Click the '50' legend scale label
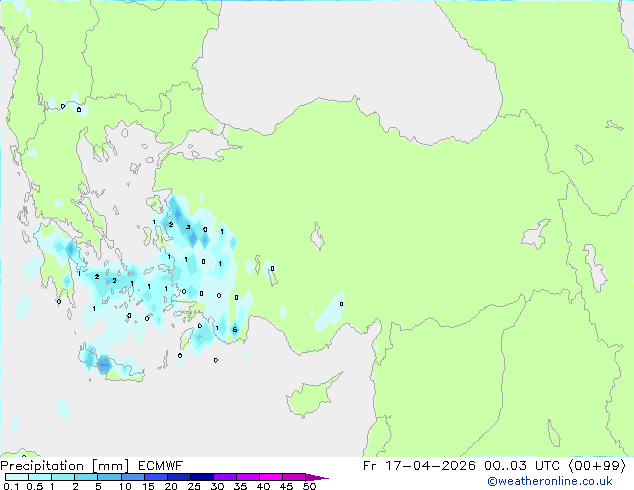This screenshot has height=490, width=634. pyautogui.click(x=309, y=486)
